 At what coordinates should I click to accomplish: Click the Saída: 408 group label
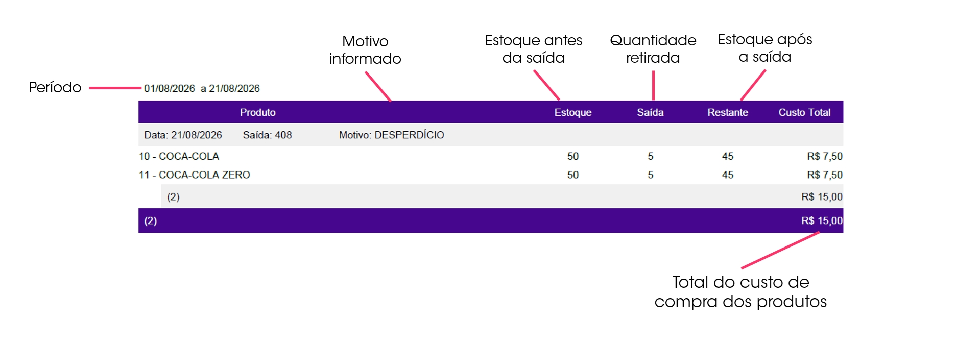click(267, 135)
